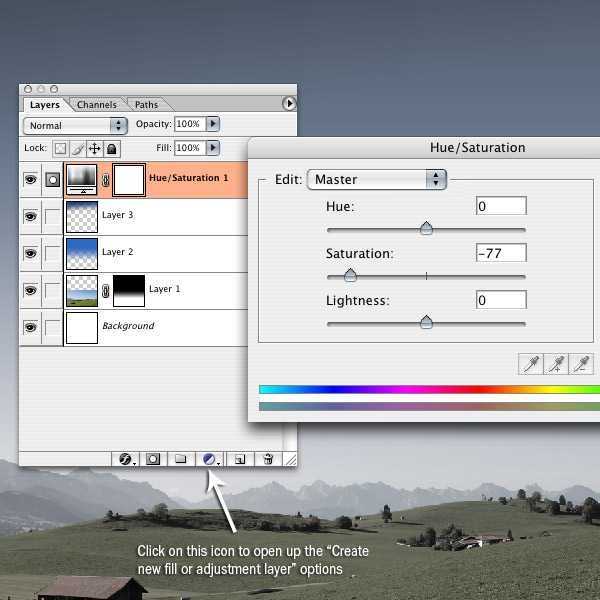Toggle visibility of the Background layer
Viewport: 600px width, 600px height.
[x=30, y=327]
